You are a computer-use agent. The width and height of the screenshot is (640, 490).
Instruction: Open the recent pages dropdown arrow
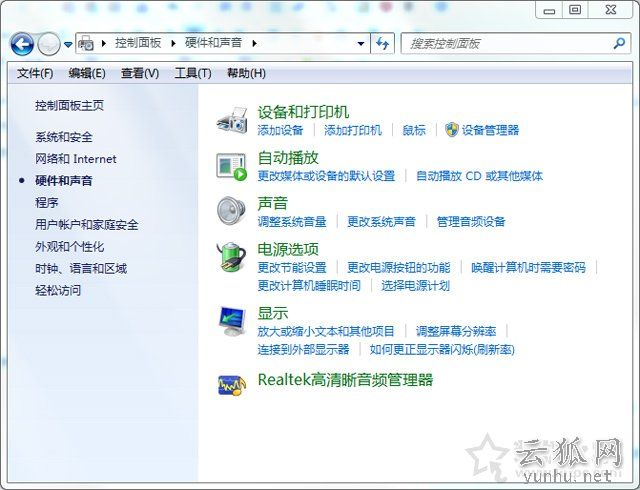68,44
